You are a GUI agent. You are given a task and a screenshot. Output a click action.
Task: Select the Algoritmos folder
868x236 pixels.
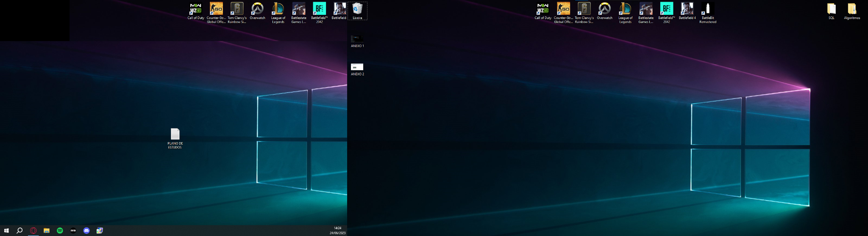[852, 11]
